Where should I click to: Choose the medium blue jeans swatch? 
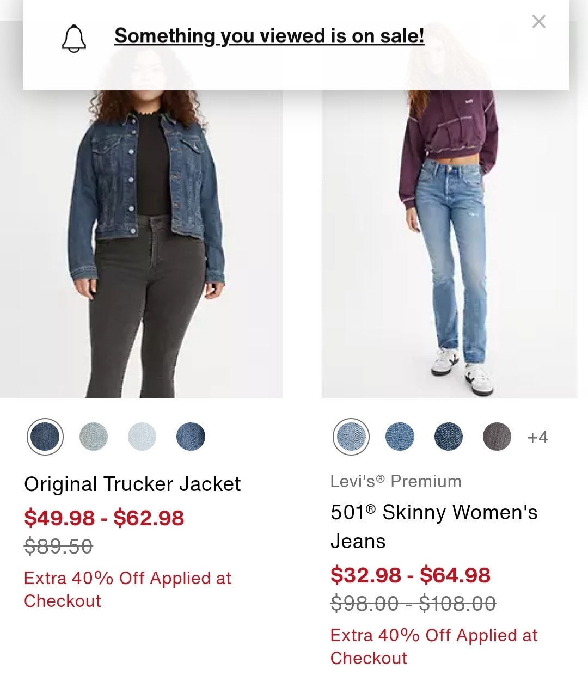pyautogui.click(x=400, y=437)
